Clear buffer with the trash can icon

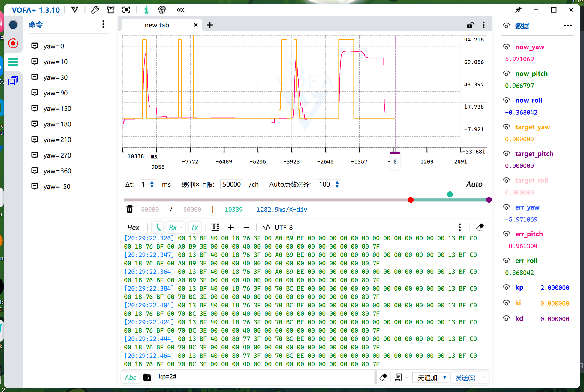click(x=129, y=209)
